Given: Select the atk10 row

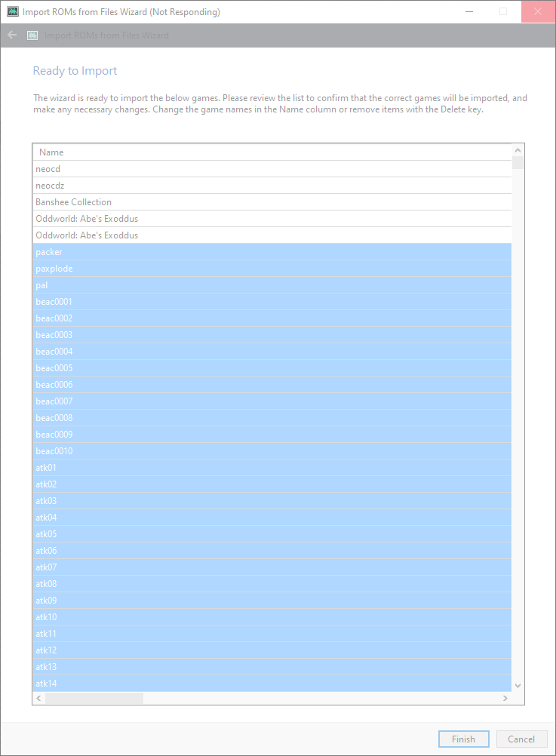Looking at the screenshot, I should click(272, 616).
